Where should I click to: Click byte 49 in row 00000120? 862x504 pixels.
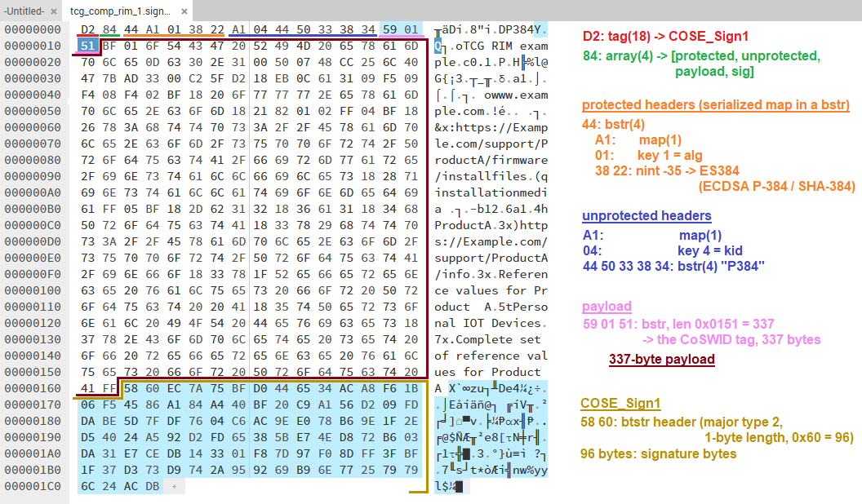[174, 324]
